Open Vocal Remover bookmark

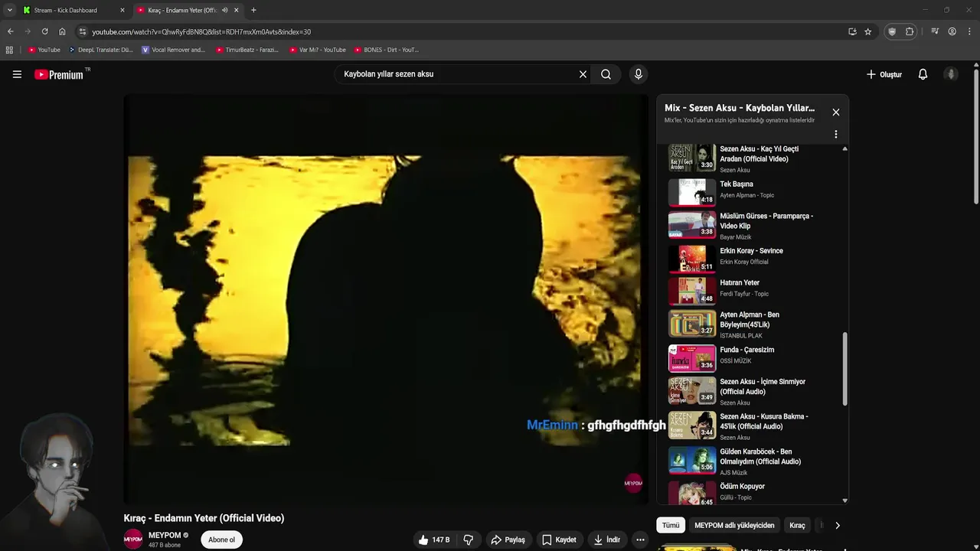174,50
